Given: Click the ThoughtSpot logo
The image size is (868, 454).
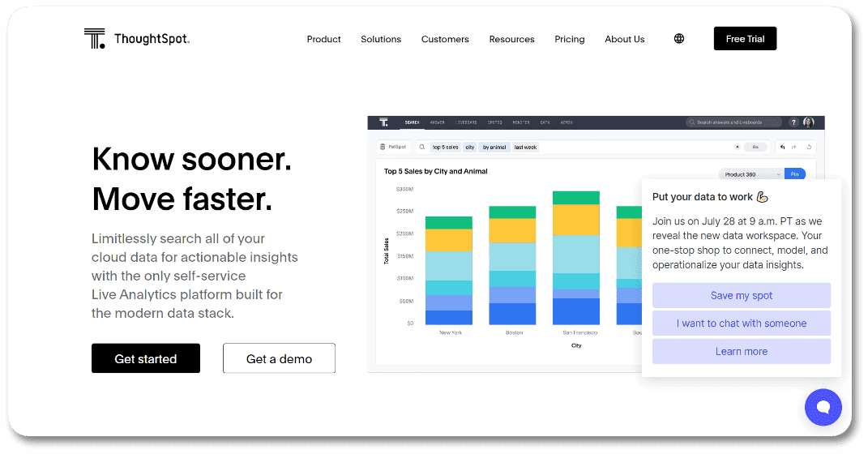Looking at the screenshot, I should tap(136, 39).
